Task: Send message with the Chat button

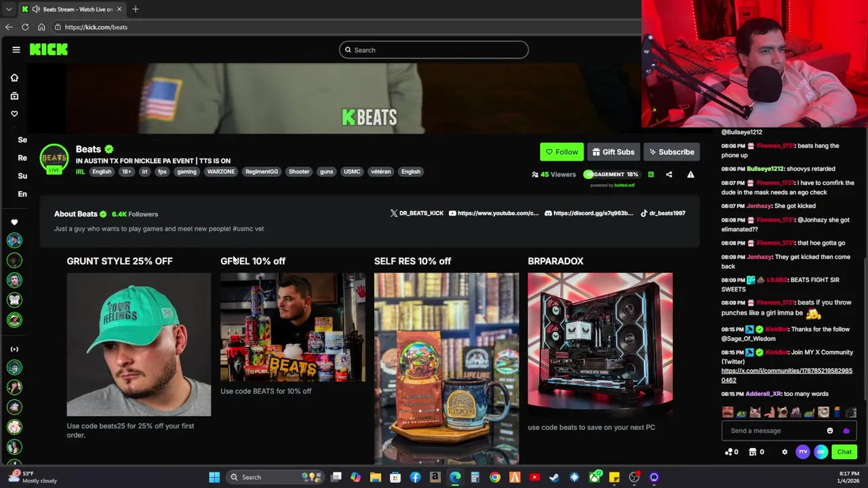Action: pyautogui.click(x=844, y=452)
